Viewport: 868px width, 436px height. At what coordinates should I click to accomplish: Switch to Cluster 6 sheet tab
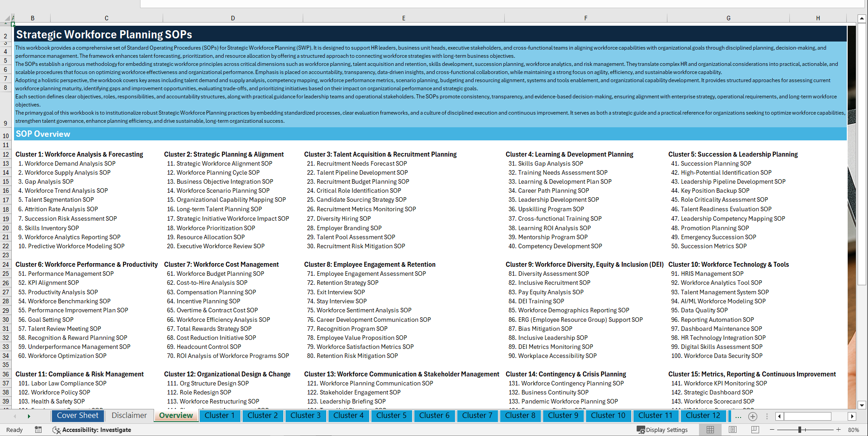point(434,415)
